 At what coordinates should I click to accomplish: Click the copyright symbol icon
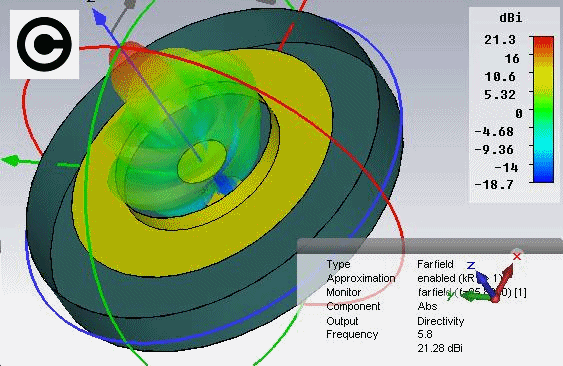point(44,44)
